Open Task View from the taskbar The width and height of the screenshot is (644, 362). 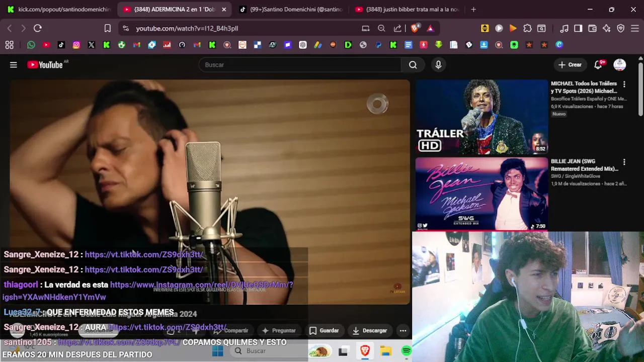coord(343,351)
